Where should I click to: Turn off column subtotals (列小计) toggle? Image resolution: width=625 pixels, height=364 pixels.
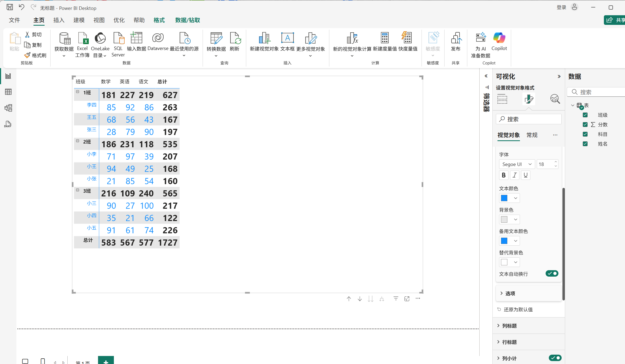pyautogui.click(x=555, y=358)
